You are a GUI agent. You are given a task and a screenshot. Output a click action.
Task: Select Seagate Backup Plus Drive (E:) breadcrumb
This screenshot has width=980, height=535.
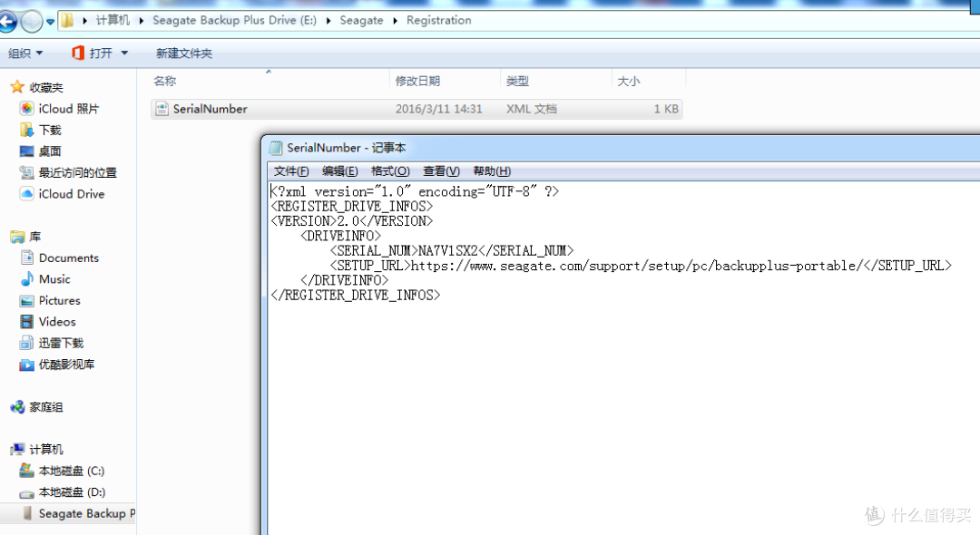pos(234,20)
